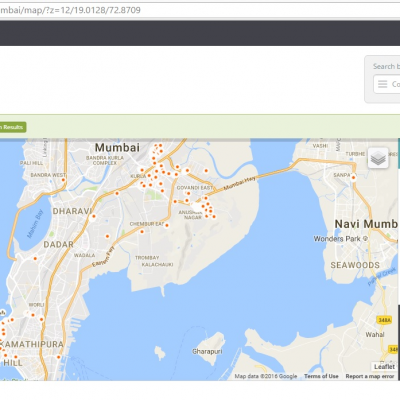Click the TROMBAY label

click(147, 258)
